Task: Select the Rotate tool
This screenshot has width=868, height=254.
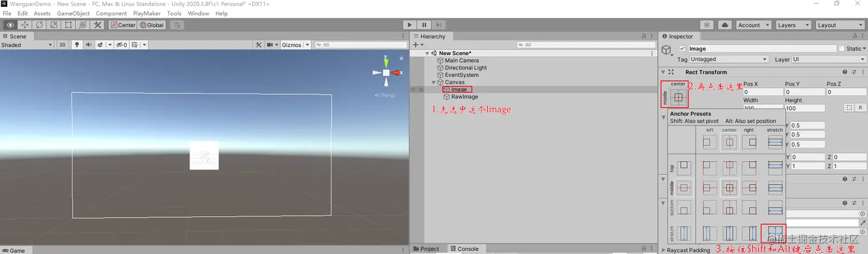Action: pyautogui.click(x=39, y=25)
